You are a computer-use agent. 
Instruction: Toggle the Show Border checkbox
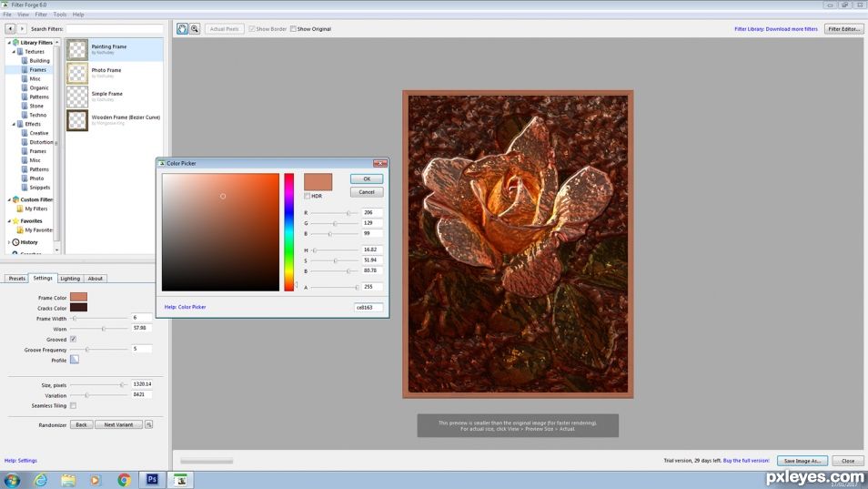point(252,29)
